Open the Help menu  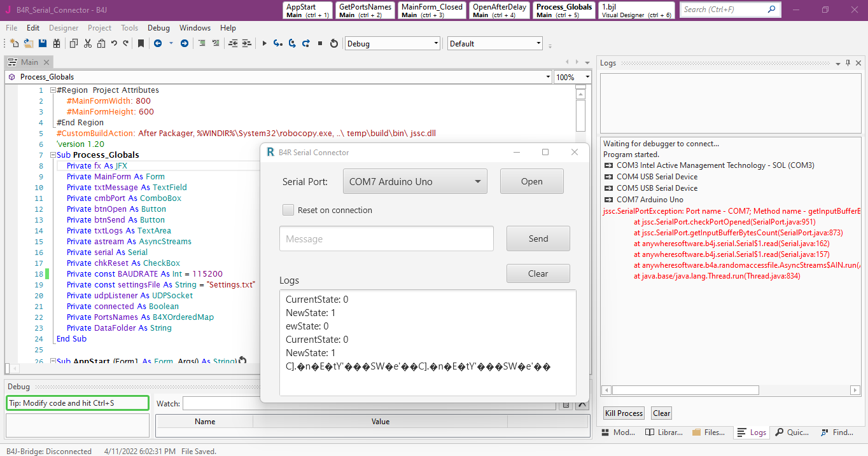228,28
